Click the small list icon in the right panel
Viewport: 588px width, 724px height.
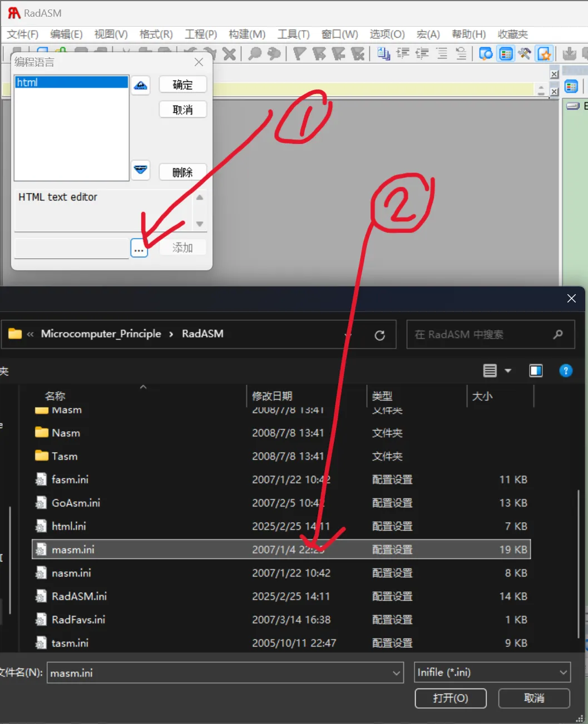click(x=571, y=87)
